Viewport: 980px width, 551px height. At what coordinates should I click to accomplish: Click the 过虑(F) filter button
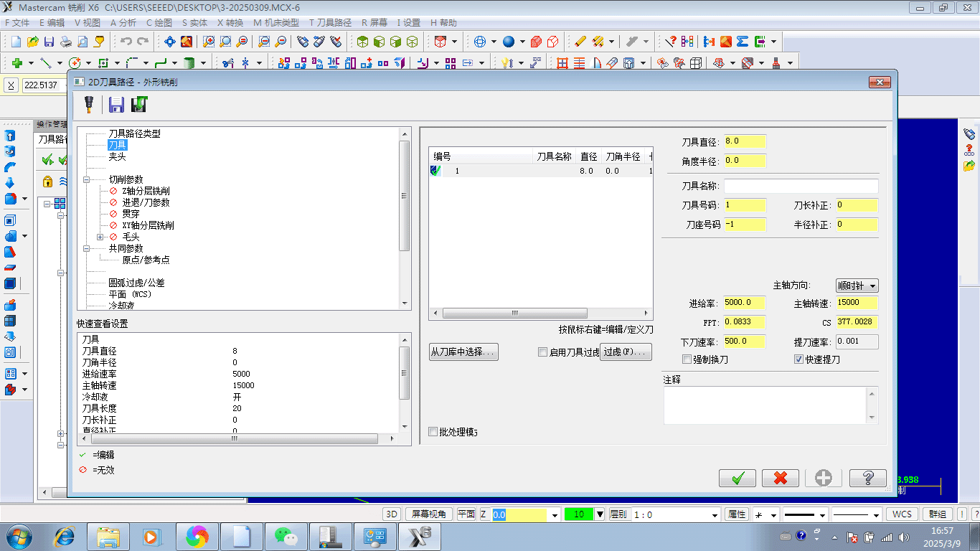(626, 352)
